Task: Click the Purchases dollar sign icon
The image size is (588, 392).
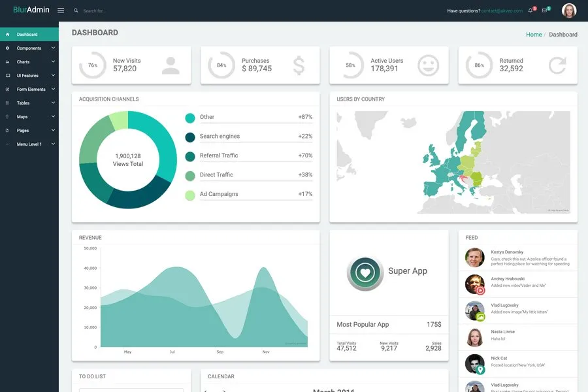Action: 299,65
